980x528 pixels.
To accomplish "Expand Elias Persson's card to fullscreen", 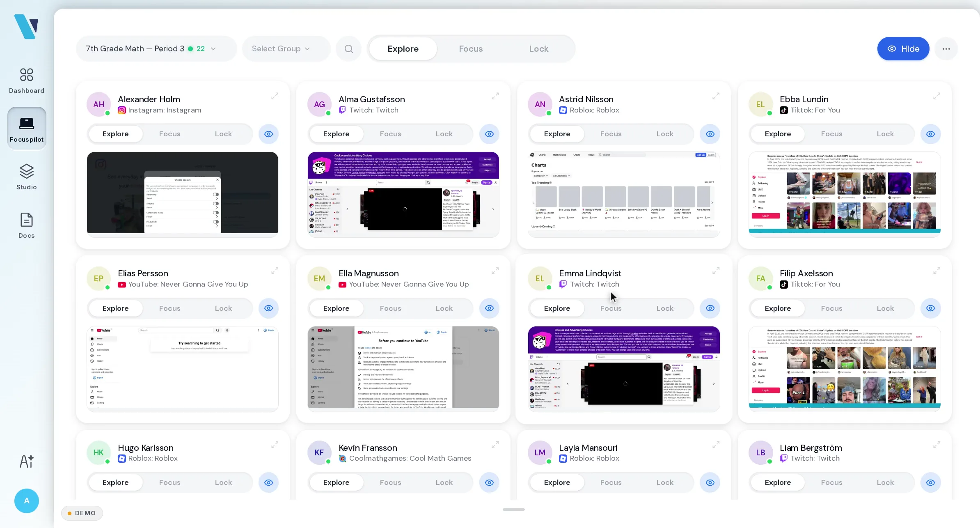I will 275,271.
